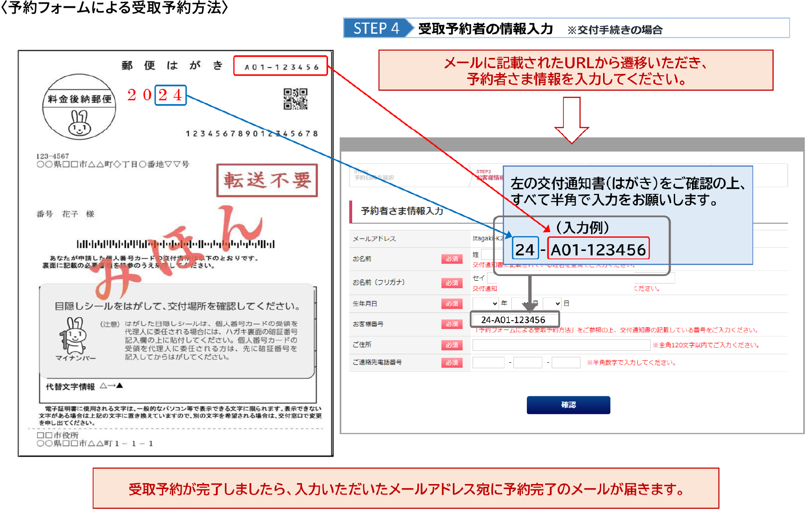Click the first ご連絡先電話番号 phone box
Screen dimensions: 812x521
click(489, 363)
